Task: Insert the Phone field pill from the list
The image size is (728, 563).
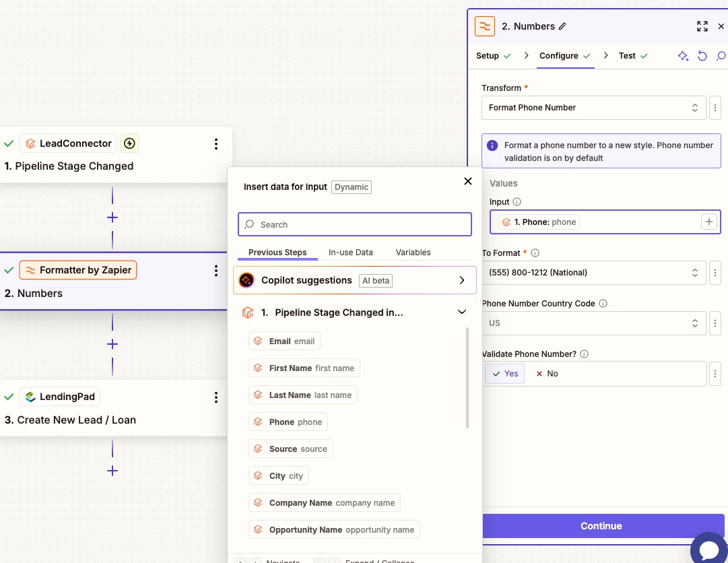Action: point(288,422)
